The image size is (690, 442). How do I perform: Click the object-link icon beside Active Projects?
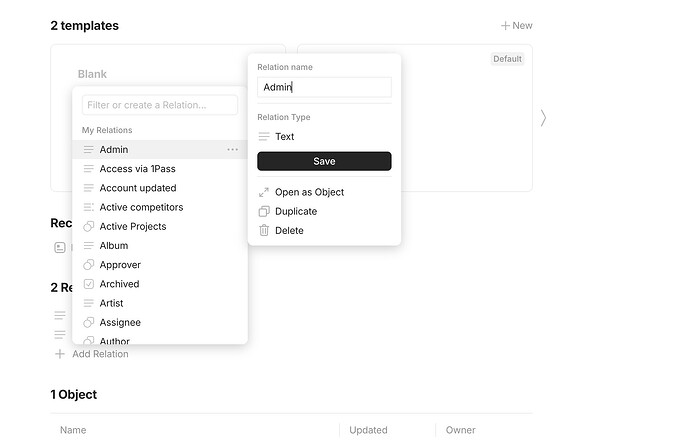pos(88,226)
